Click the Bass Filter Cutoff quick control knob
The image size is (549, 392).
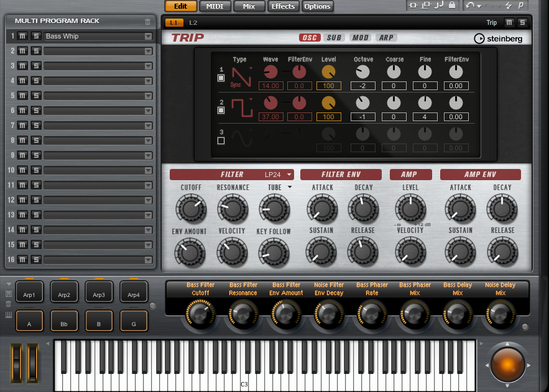tap(200, 314)
